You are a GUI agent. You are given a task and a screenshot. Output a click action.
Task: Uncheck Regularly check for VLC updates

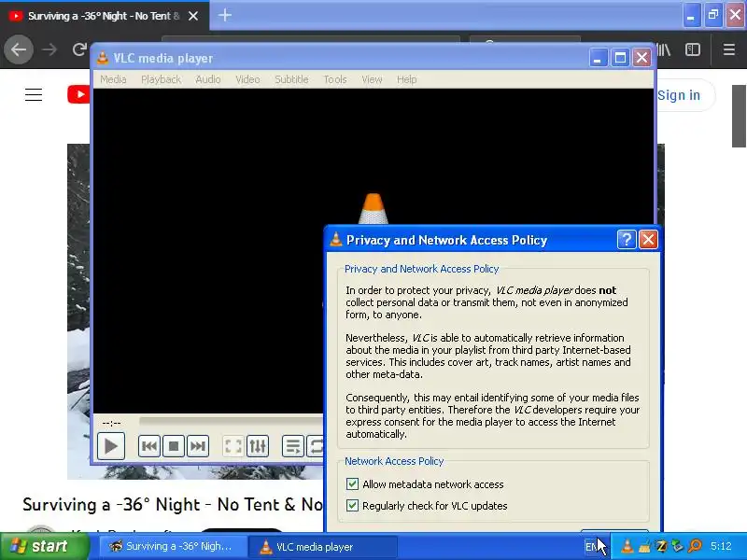[353, 505]
